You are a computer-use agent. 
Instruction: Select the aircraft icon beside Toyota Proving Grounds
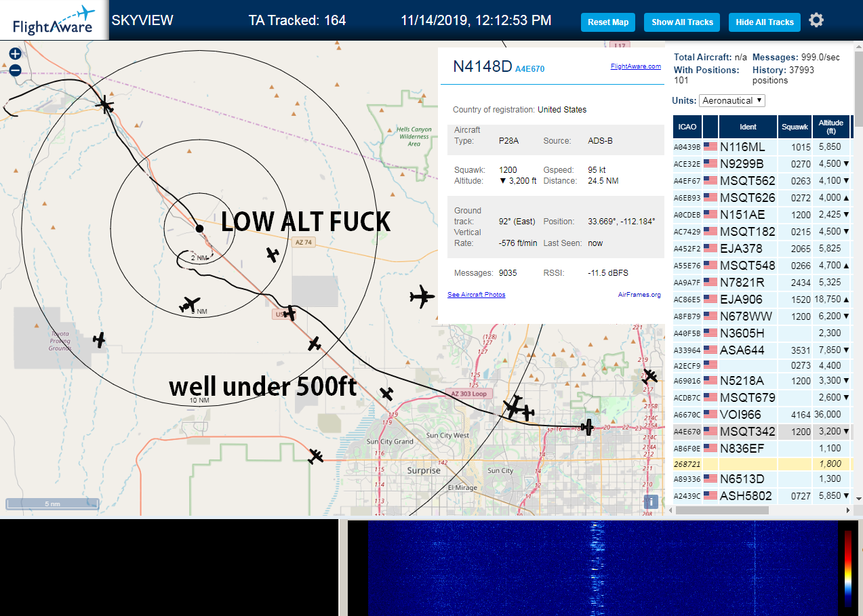pos(100,340)
